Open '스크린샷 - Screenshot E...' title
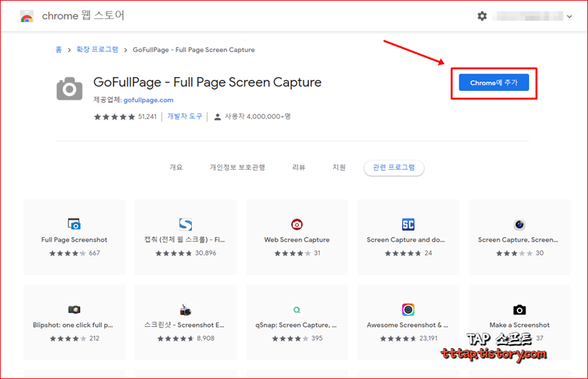 coord(184,325)
